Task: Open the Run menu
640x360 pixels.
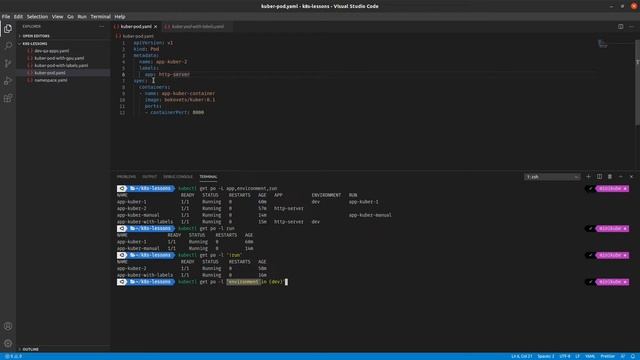Action: tap(82, 17)
